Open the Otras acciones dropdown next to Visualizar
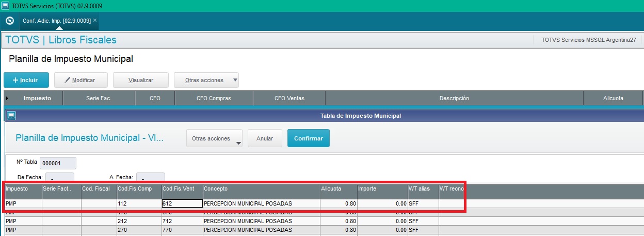 pos(206,80)
